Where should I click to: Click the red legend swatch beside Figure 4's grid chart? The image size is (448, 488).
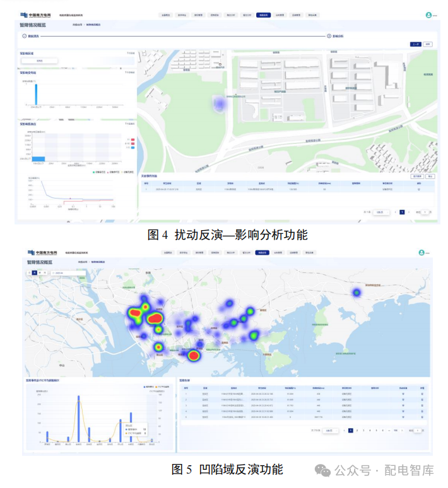[131, 139]
